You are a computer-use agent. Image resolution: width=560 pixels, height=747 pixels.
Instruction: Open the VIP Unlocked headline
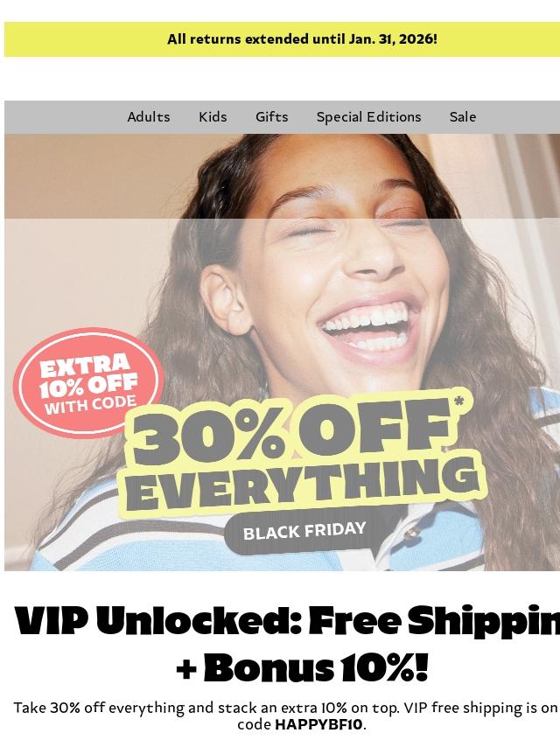click(x=287, y=622)
